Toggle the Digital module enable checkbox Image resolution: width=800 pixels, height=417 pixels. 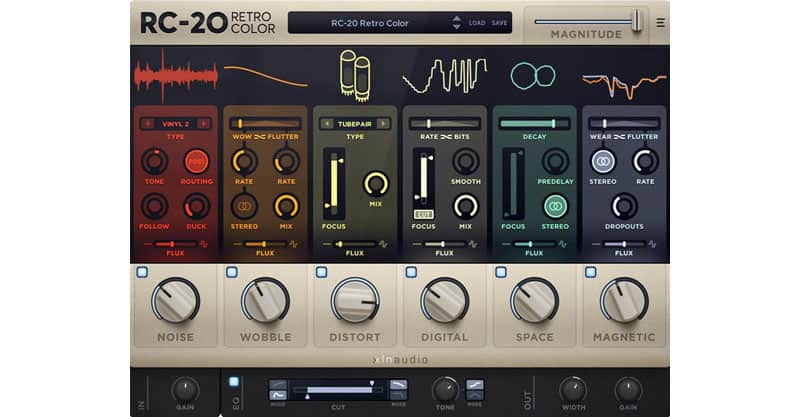coord(411,272)
